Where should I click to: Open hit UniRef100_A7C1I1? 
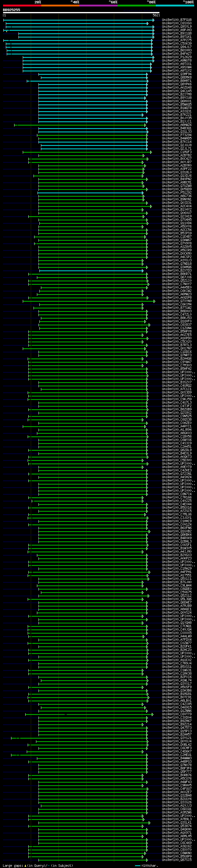pyautogui.click(x=177, y=389)
